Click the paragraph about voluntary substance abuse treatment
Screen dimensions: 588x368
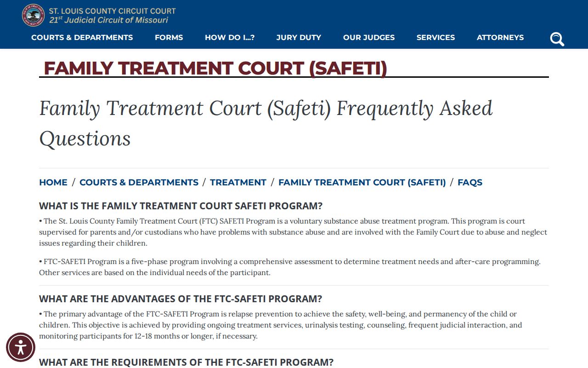point(293,232)
